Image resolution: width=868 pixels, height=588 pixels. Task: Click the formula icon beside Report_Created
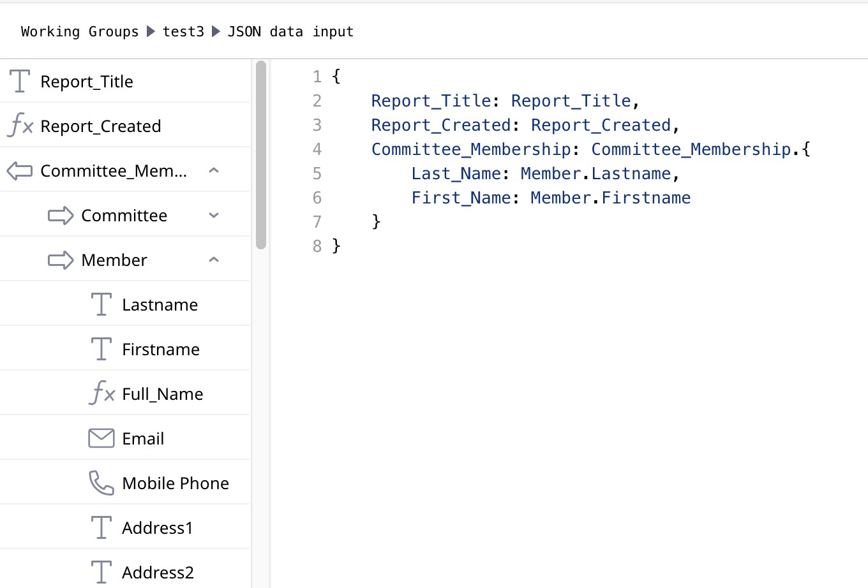tap(20, 126)
